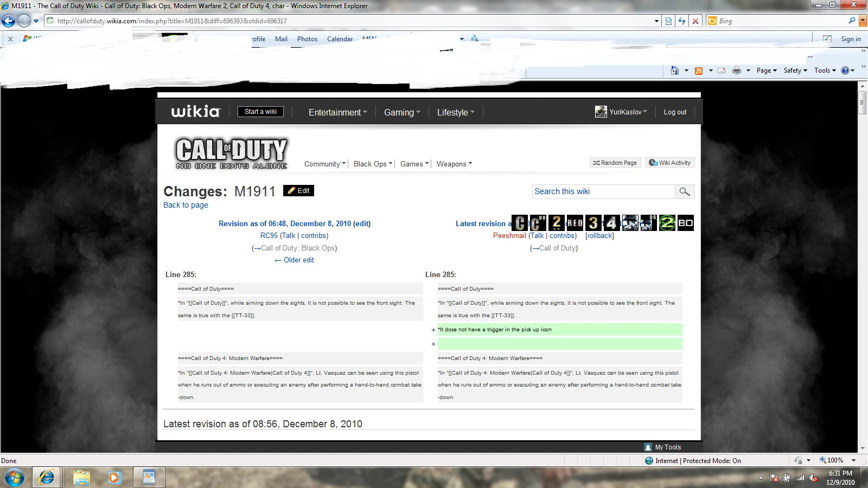Expand the Black Ops wiki menu
The height and width of the screenshot is (488, 868).
pyautogui.click(x=373, y=164)
